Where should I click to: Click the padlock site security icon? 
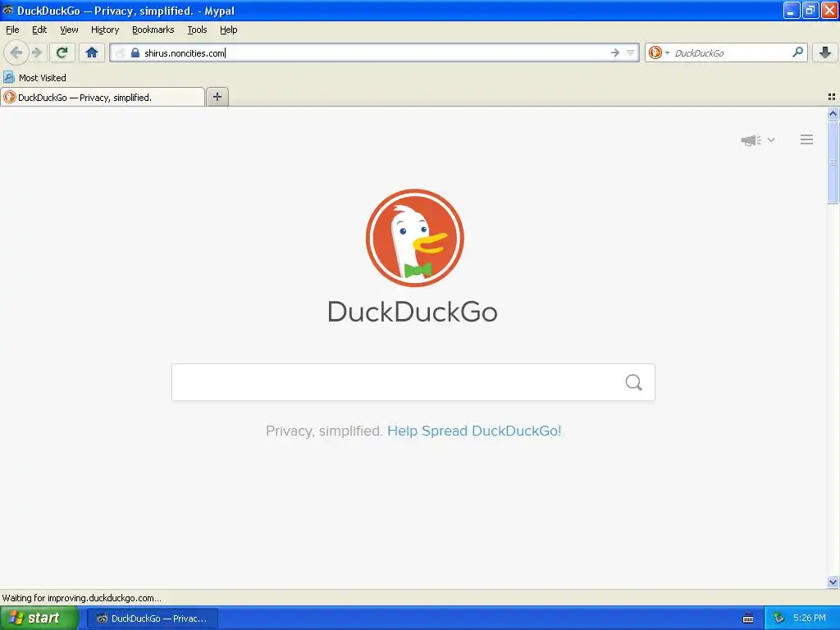135,52
